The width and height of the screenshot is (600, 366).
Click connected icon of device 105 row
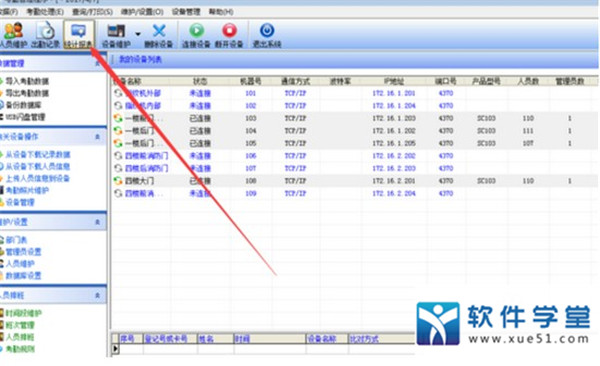tap(118, 143)
